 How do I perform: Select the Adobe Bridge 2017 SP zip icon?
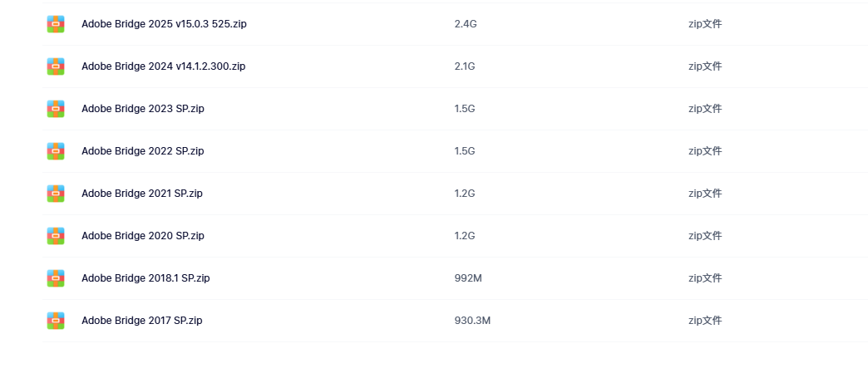pyautogui.click(x=56, y=321)
